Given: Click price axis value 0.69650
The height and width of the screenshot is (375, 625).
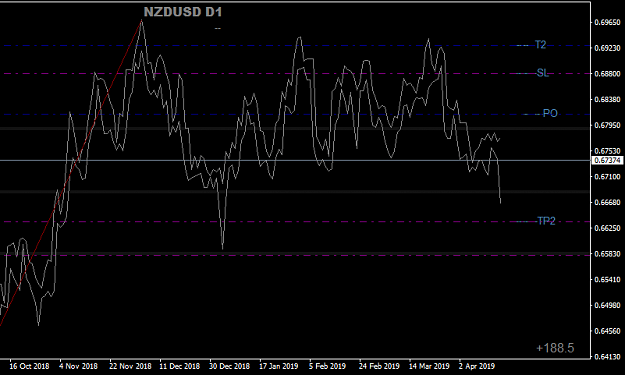Looking at the screenshot, I should point(607,22).
